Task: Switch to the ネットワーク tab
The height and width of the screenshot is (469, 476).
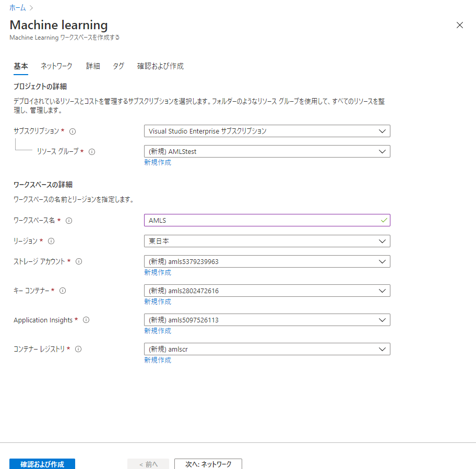Action: (56, 66)
